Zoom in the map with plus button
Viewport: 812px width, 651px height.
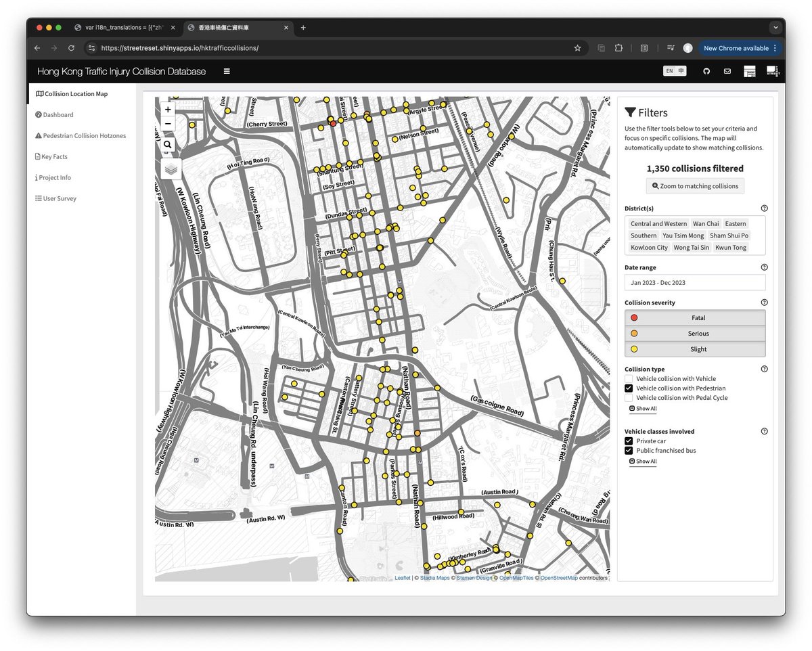168,109
